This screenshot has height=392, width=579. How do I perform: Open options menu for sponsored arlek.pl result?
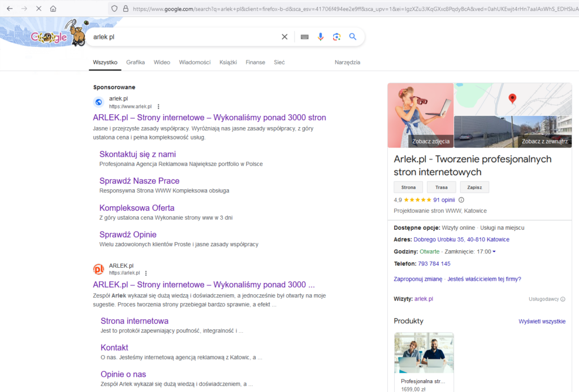coord(158,107)
